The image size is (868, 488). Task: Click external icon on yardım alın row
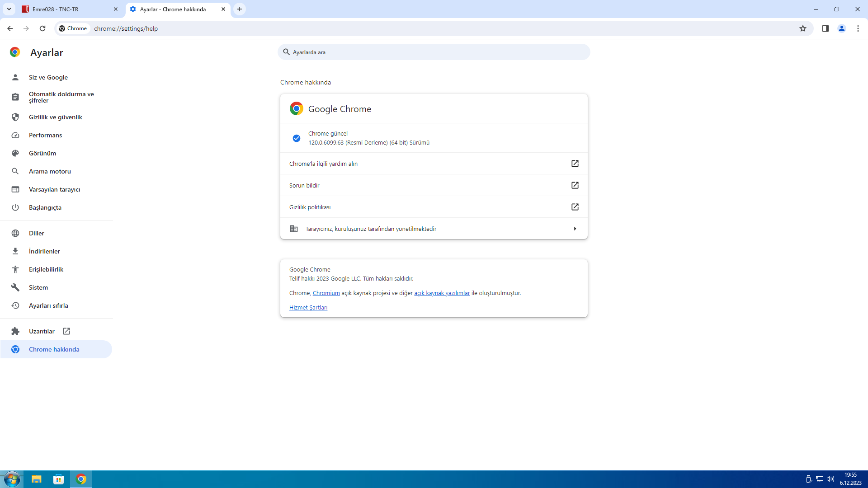click(575, 164)
